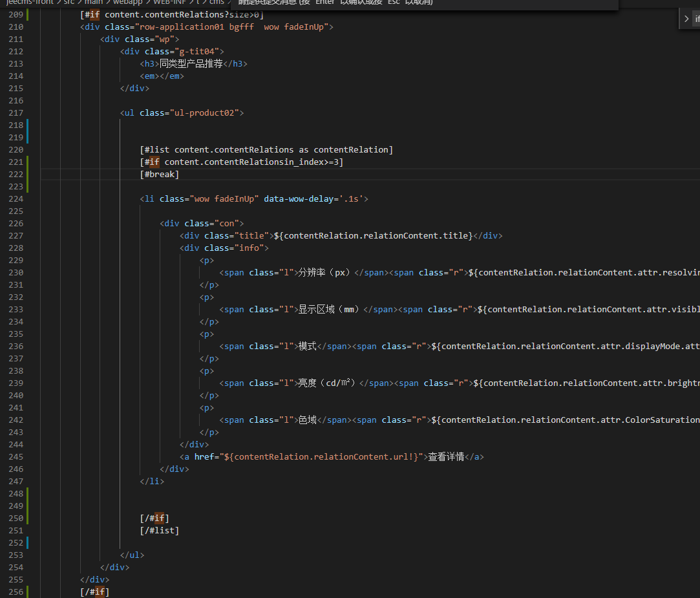
Task: Click the green added marker beside line 222
Action: (x=28, y=175)
